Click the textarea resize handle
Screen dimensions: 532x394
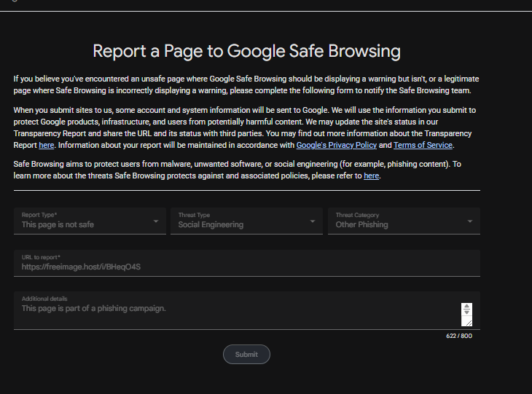pyautogui.click(x=468, y=323)
